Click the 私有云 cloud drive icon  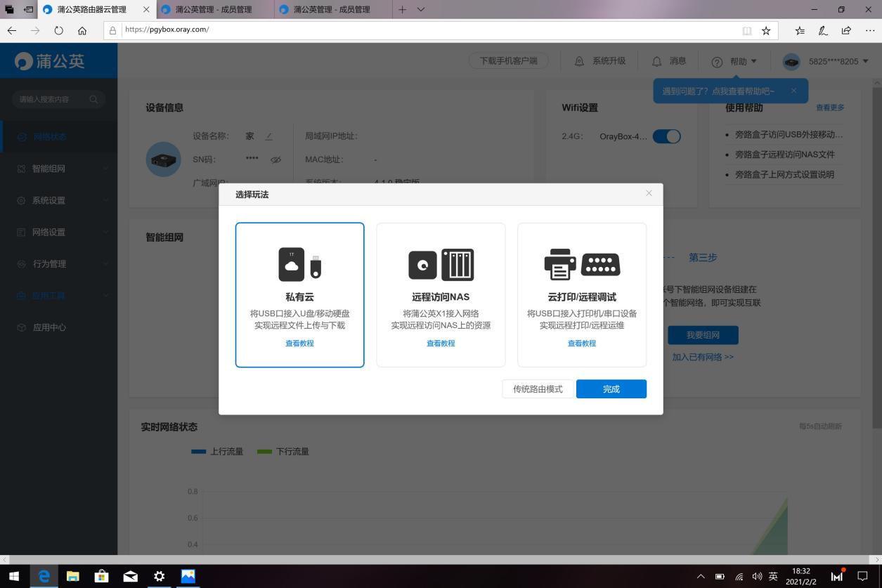[300, 264]
